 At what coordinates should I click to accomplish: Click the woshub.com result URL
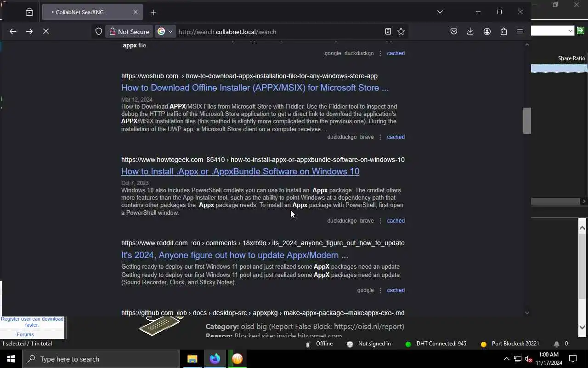point(249,76)
